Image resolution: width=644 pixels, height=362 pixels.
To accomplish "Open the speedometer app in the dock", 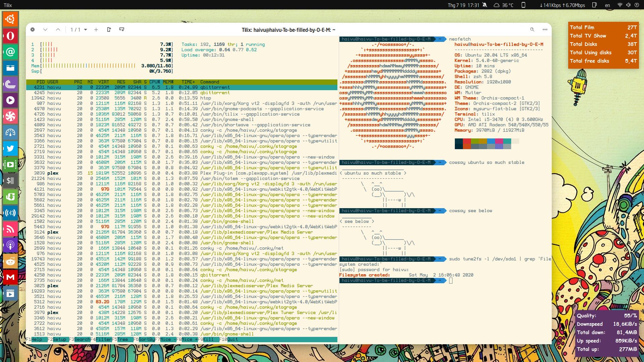I will coord(10,132).
